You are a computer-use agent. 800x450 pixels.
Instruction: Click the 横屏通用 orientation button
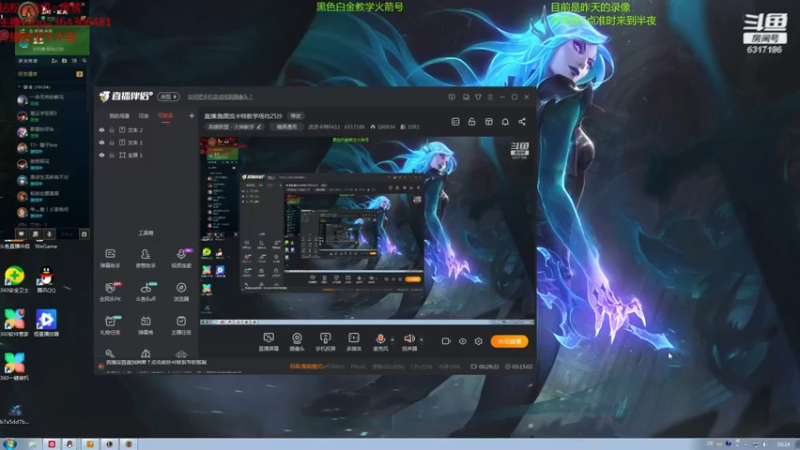tap(287, 127)
